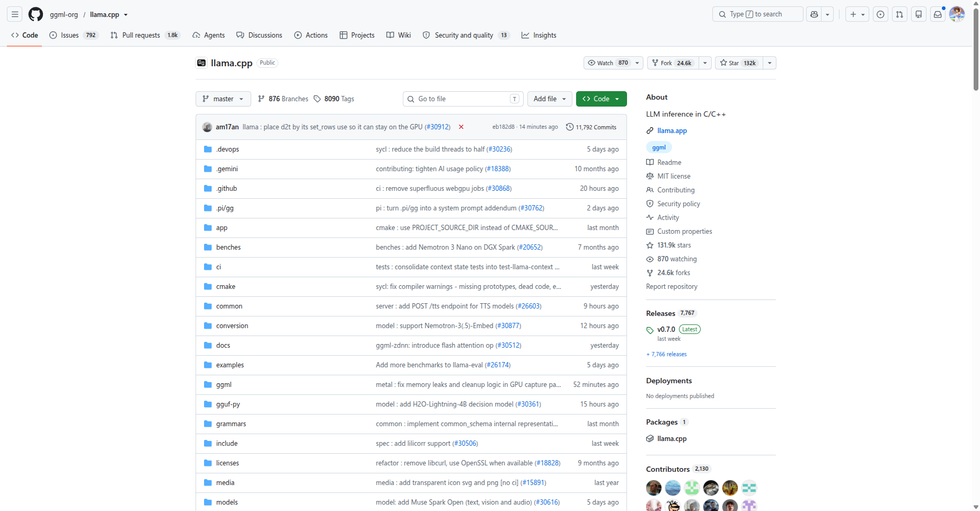Open the create new plus dropdown
The image size is (980, 511).
(857, 14)
